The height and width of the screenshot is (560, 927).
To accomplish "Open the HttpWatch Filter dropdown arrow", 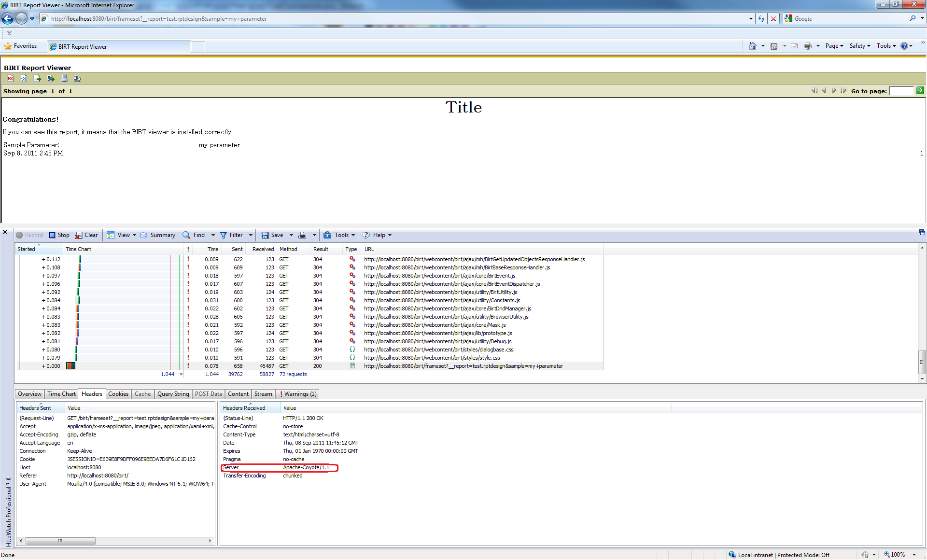I will [251, 235].
